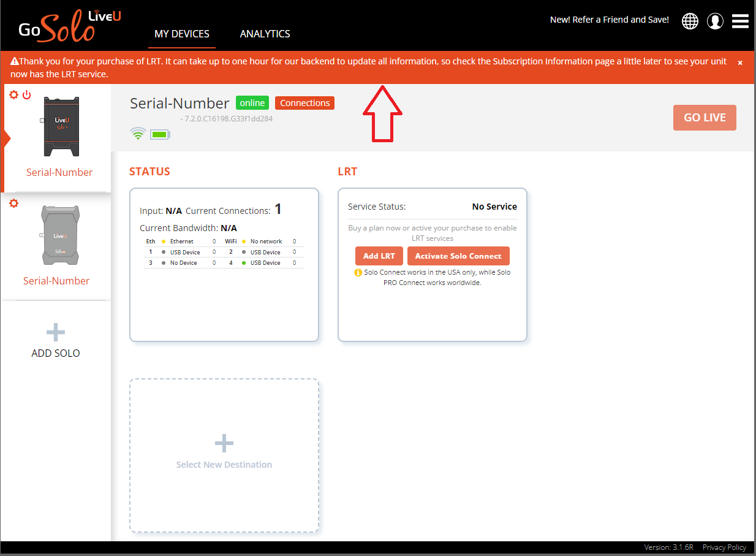Open the language globe icon
The image size is (756, 556).
click(x=690, y=21)
